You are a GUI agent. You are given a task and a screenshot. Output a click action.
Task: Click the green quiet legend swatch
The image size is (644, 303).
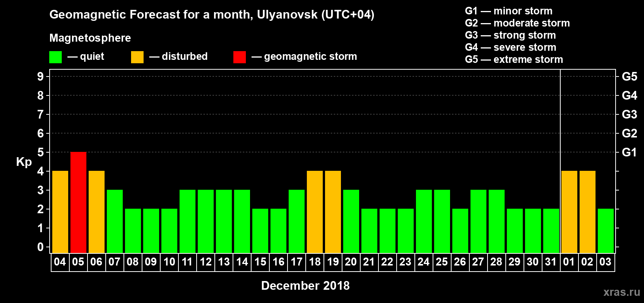coord(55,57)
